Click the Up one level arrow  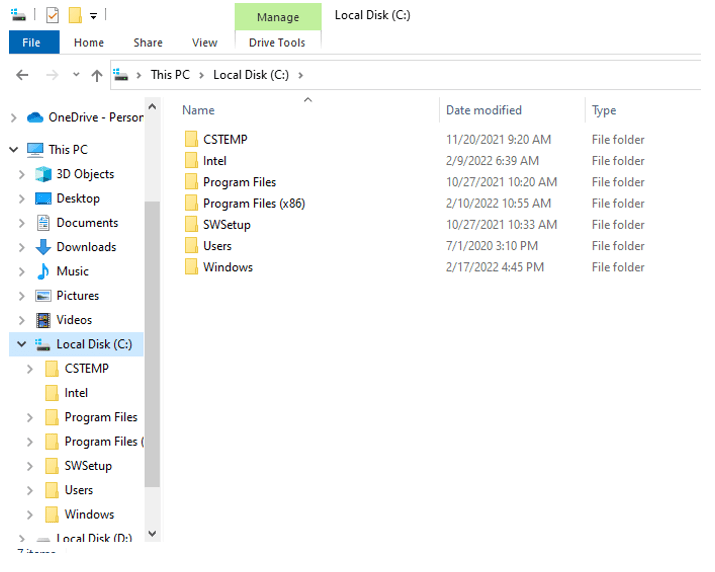[x=96, y=75]
